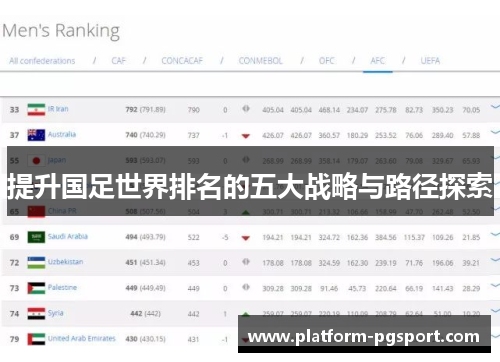Click the China PR flag icon
The image size is (500, 362).
pos(36,212)
